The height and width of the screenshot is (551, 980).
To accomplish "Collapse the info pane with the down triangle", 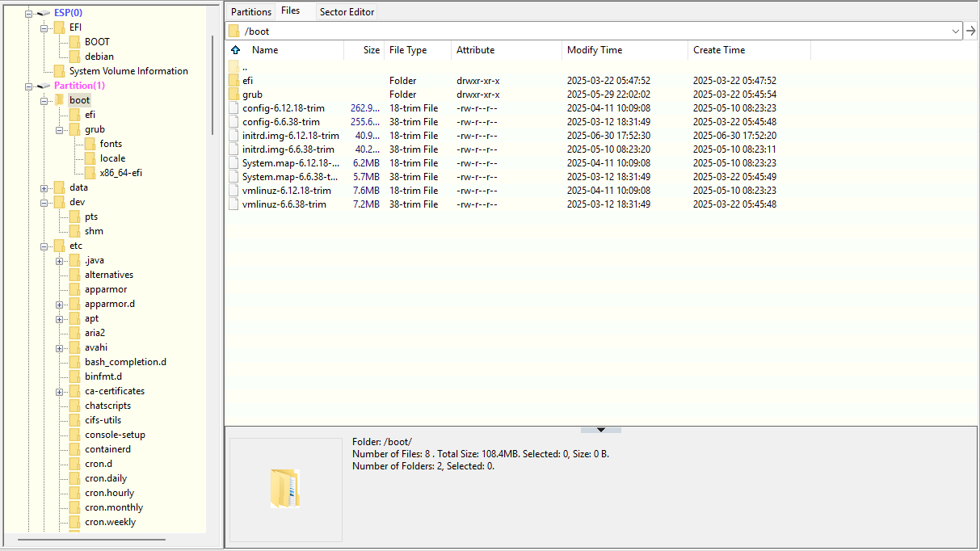I will 601,430.
